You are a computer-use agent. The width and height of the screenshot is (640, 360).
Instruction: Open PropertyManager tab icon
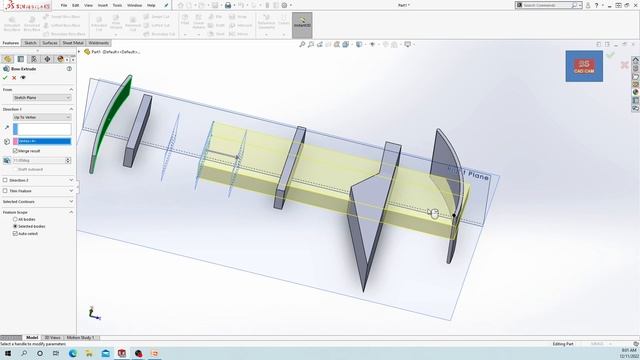pos(20,59)
